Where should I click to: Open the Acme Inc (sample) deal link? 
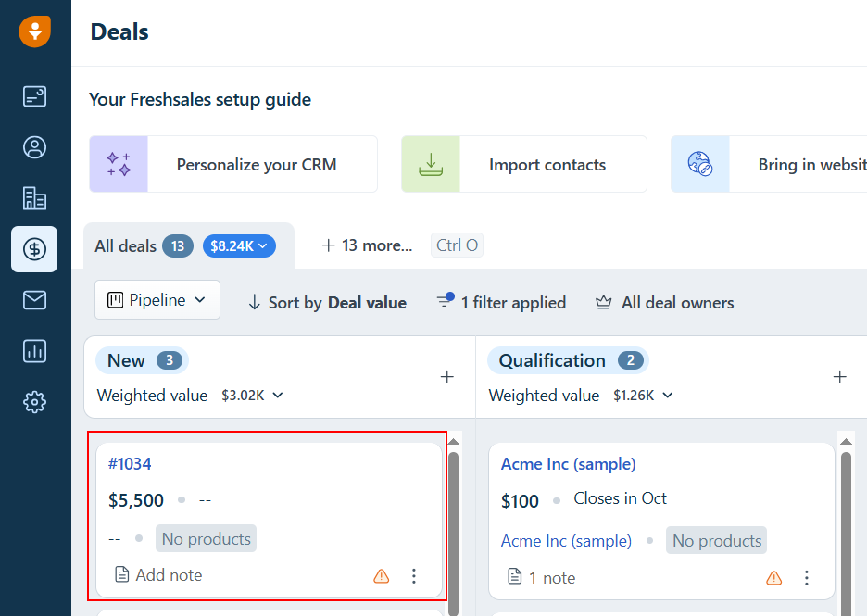(x=568, y=464)
